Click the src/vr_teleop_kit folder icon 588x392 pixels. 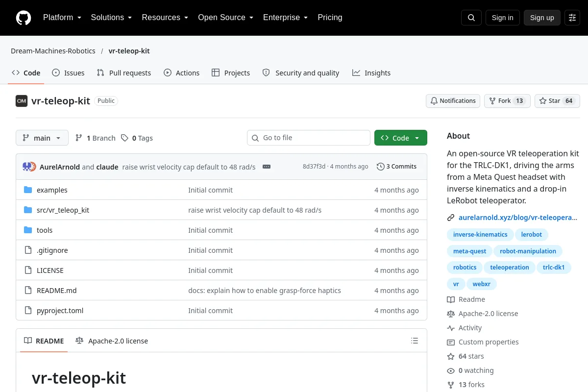(28, 210)
